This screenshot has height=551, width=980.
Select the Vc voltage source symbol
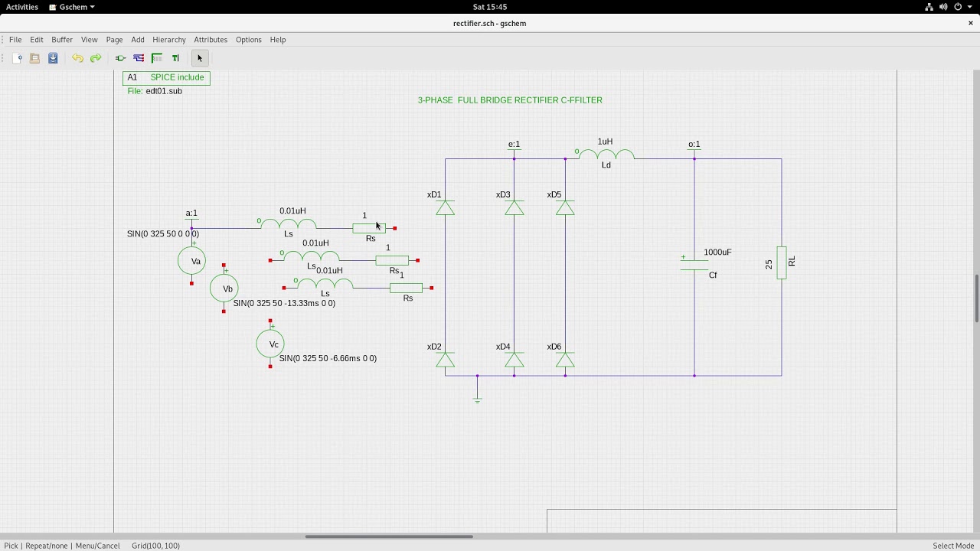(270, 344)
